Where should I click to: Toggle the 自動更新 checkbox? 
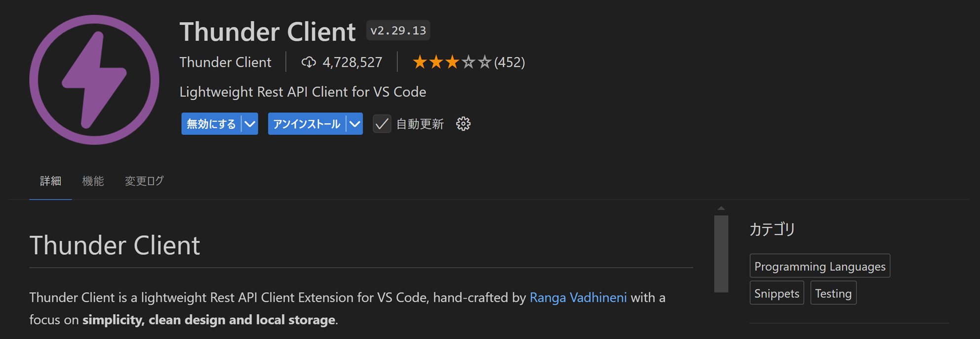pos(382,124)
